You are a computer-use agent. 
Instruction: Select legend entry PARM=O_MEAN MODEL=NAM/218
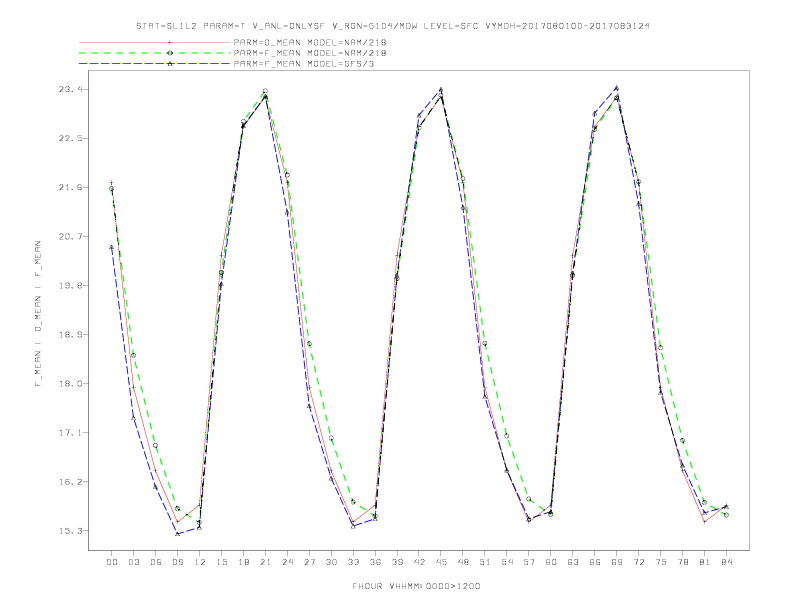[x=310, y=42]
